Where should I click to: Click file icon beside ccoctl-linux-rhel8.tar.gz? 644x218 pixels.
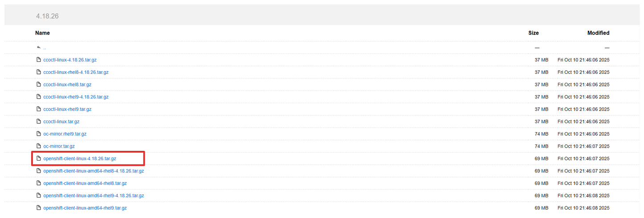pos(39,84)
